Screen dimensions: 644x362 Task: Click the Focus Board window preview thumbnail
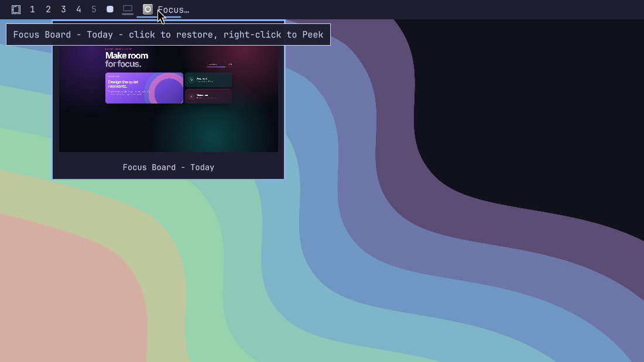pos(169,98)
